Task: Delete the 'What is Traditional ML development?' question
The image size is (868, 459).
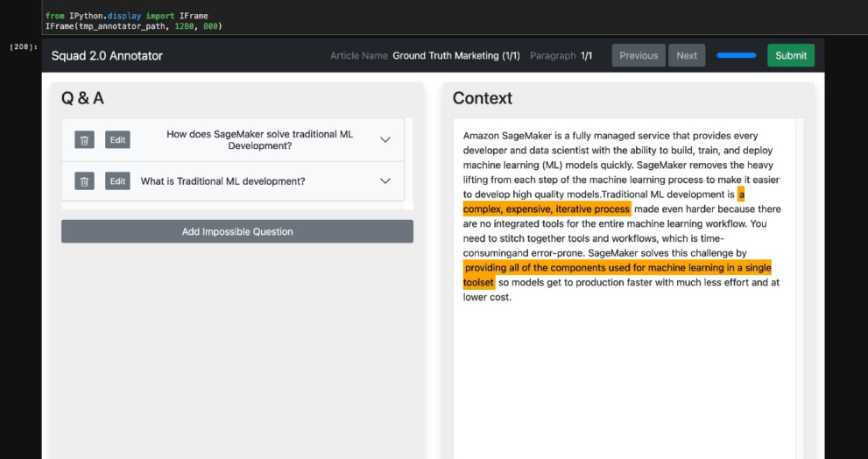Action: (84, 181)
